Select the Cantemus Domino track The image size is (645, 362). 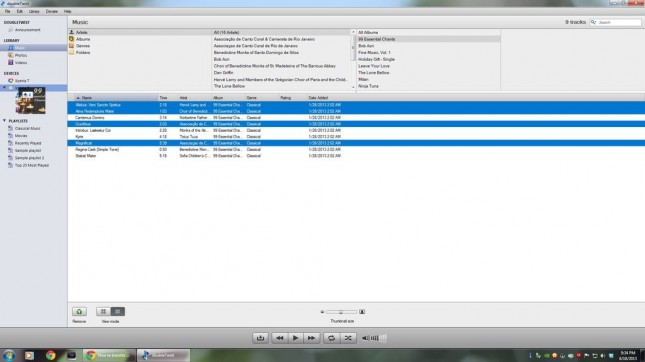pos(356,118)
